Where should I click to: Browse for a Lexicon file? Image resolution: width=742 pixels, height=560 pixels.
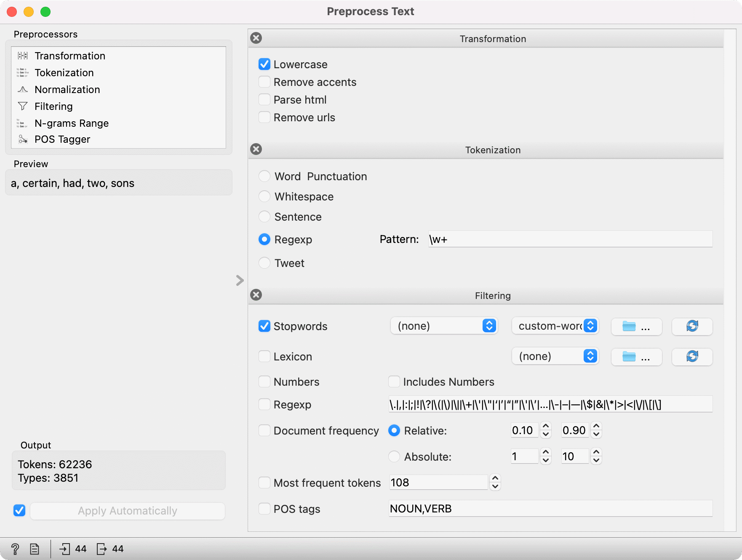click(636, 357)
